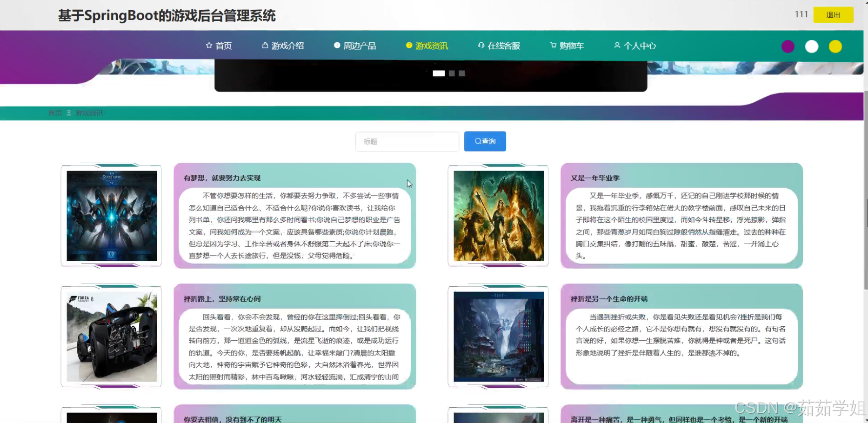Click the bag icon beside 游戏介绍

[265, 46]
